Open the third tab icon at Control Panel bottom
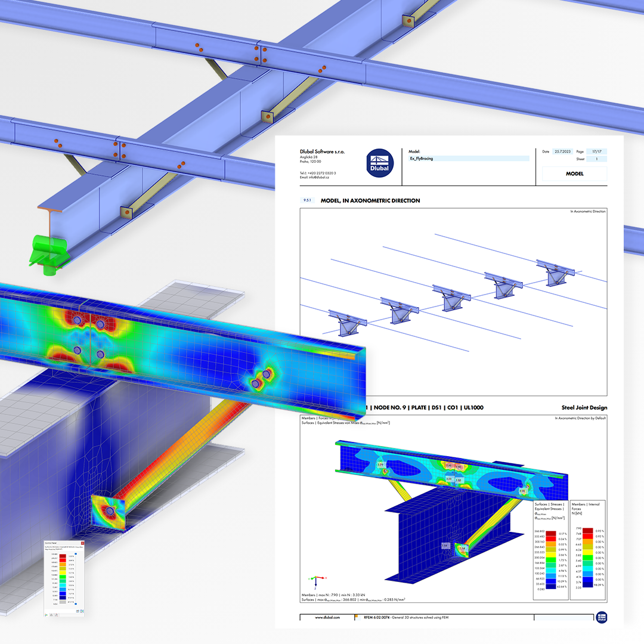The width and height of the screenshot is (644, 644). tap(57, 615)
